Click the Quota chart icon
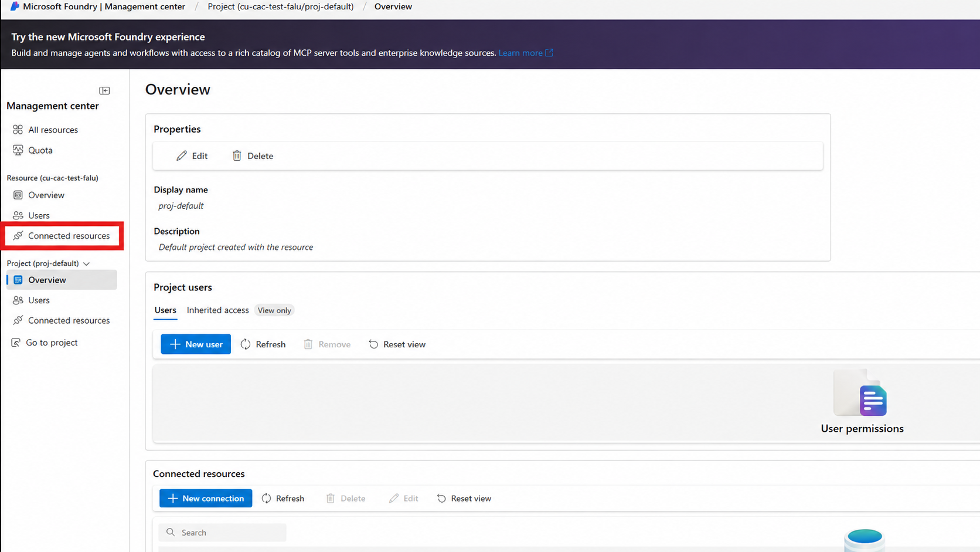Viewport: 980px width, 552px height. 18,150
